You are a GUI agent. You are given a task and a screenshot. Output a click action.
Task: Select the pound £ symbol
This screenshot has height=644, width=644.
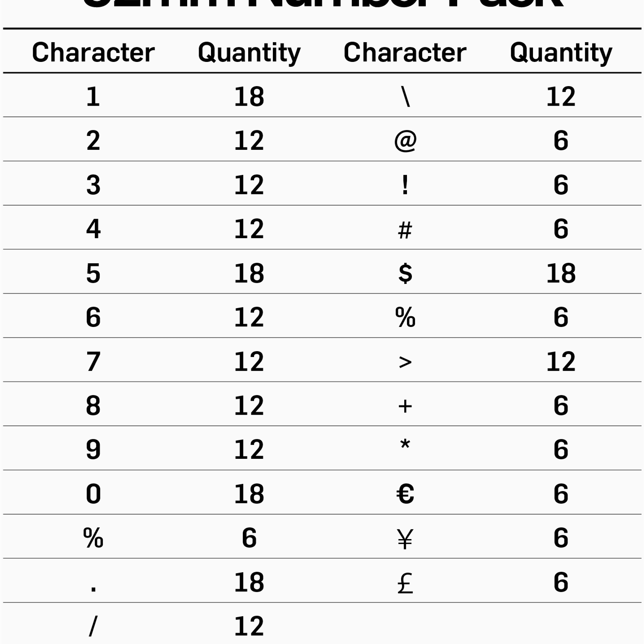click(405, 583)
